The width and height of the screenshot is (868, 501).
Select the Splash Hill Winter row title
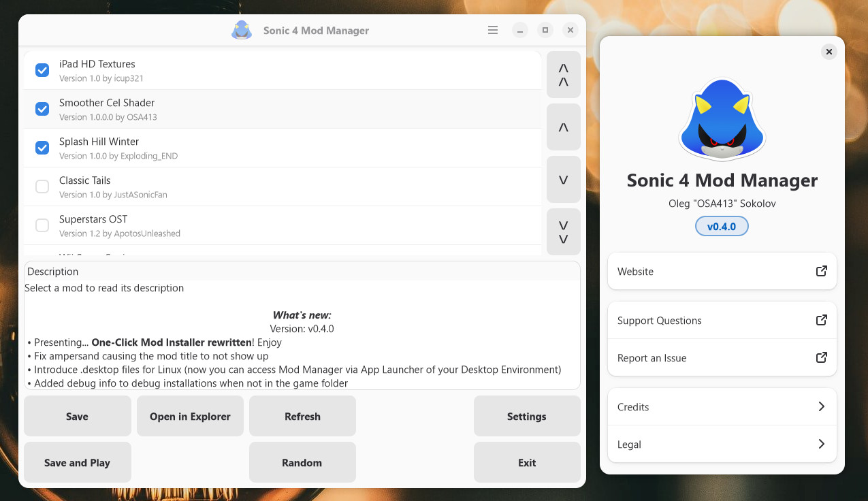click(99, 142)
